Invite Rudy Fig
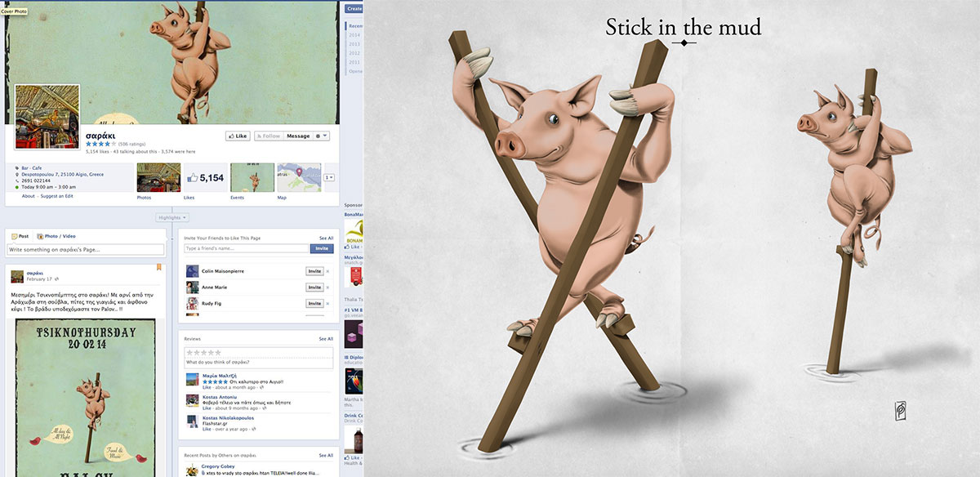The width and height of the screenshot is (980, 477). 314,303
